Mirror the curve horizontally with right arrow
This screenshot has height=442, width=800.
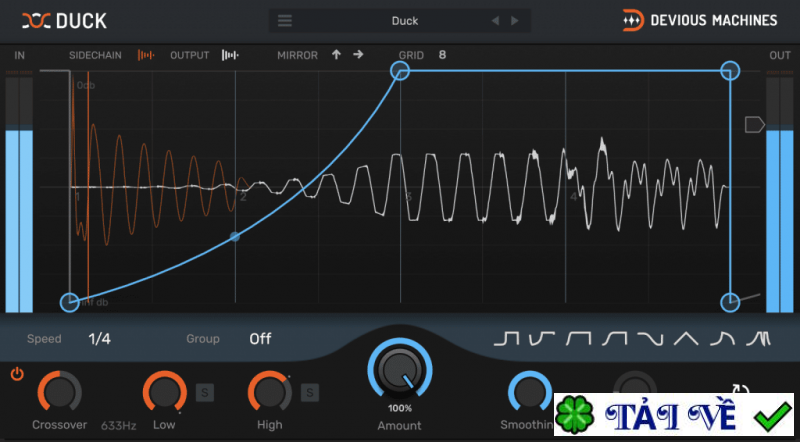point(358,54)
